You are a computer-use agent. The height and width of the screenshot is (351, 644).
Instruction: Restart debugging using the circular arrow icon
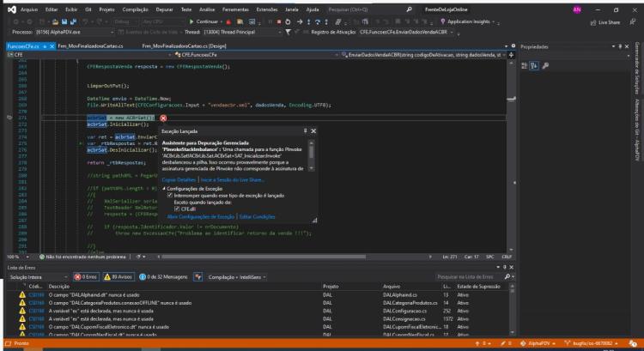tap(288, 21)
